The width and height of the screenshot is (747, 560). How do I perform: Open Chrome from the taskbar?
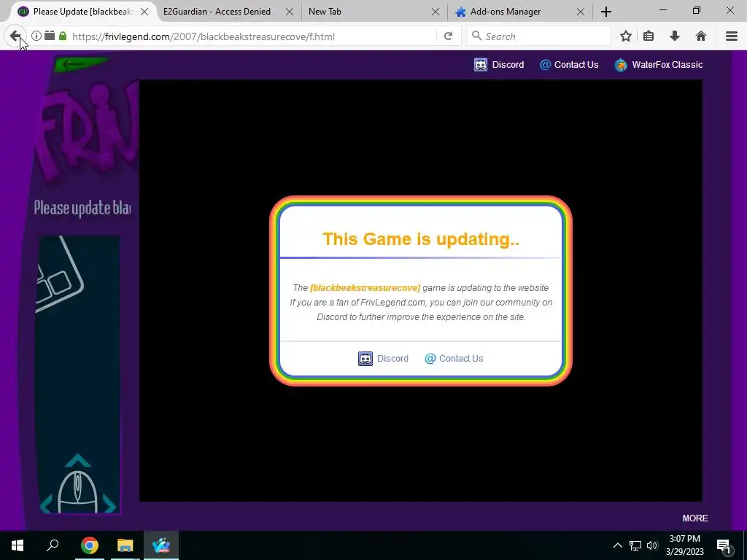click(x=89, y=545)
